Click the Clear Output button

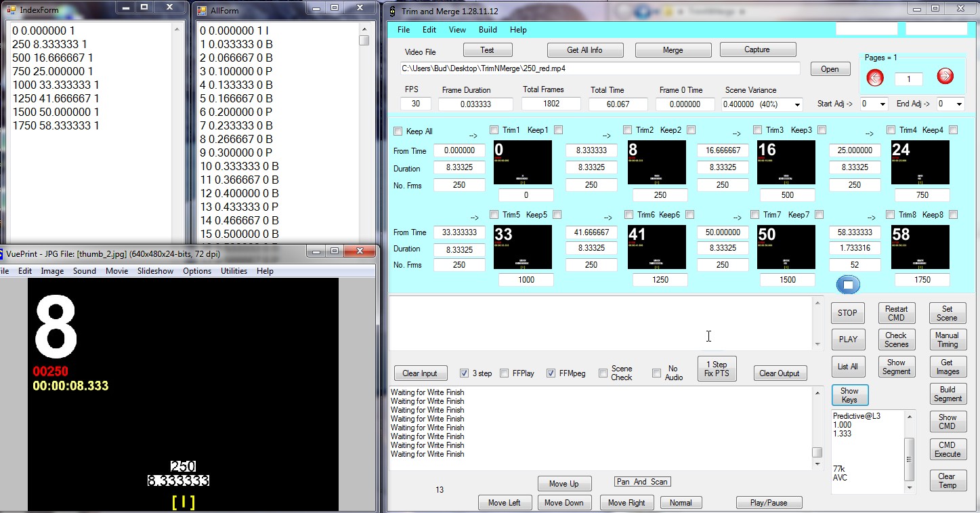pyautogui.click(x=780, y=373)
